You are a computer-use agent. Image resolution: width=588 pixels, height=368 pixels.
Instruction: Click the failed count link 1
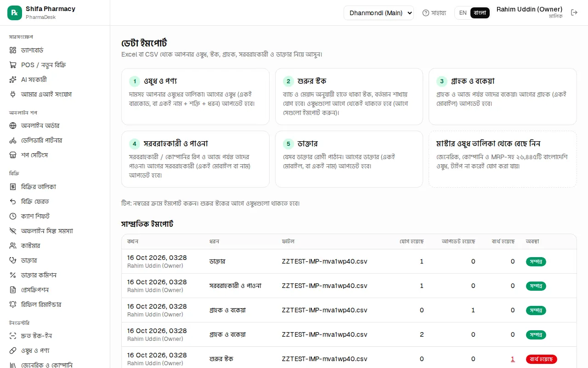click(513, 359)
